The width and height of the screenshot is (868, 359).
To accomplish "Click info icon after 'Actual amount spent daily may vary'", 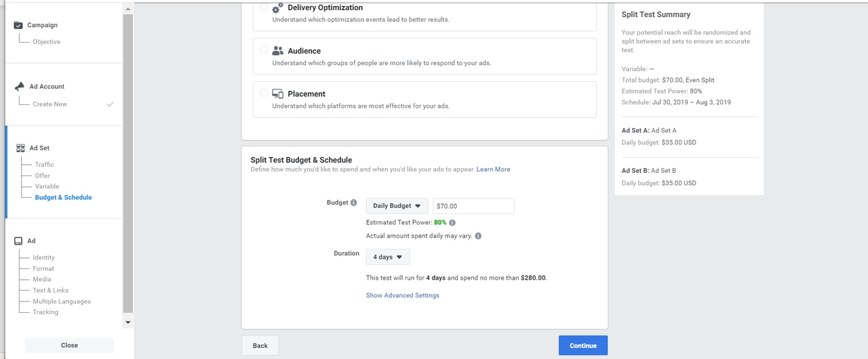I will point(478,236).
